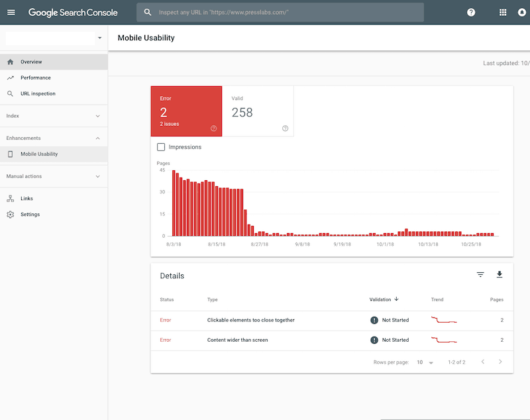Click the Trend column header
The image size is (530, 420).
tap(437, 299)
